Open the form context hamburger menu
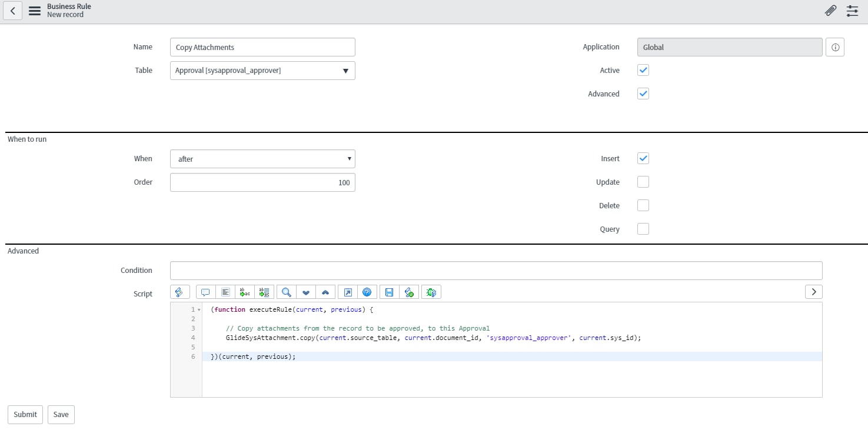The image size is (868, 430). [35, 11]
